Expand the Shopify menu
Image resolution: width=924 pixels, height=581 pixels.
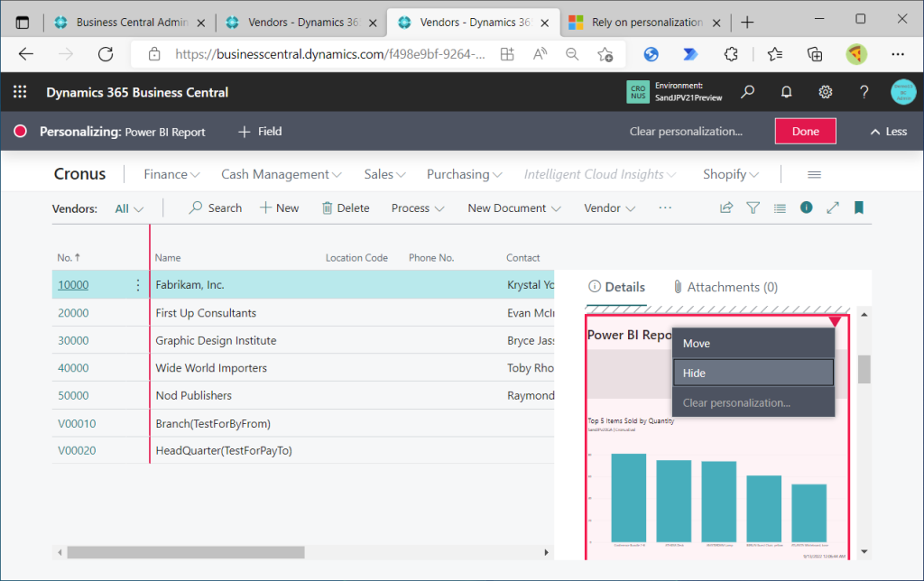[731, 174]
